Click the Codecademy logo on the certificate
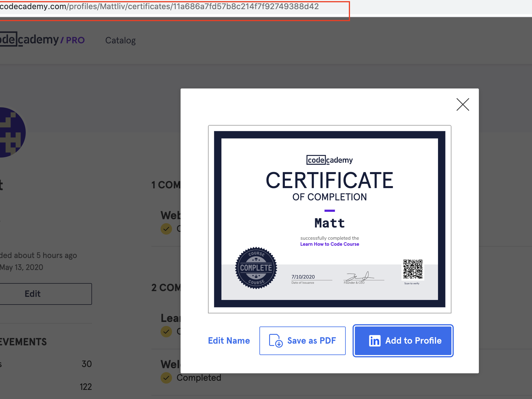This screenshot has height=399, width=532. (329, 160)
